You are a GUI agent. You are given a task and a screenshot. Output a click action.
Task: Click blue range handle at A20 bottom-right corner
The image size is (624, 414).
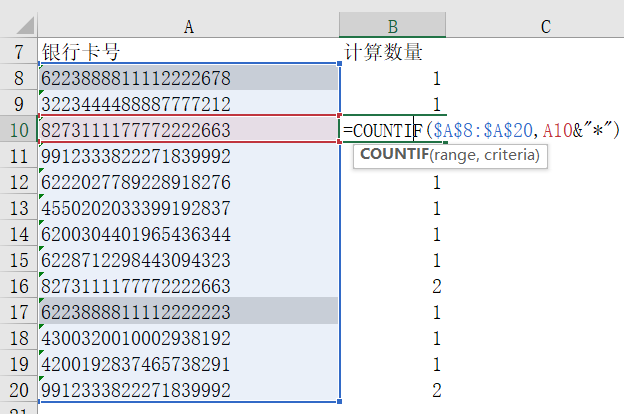tap(339, 402)
